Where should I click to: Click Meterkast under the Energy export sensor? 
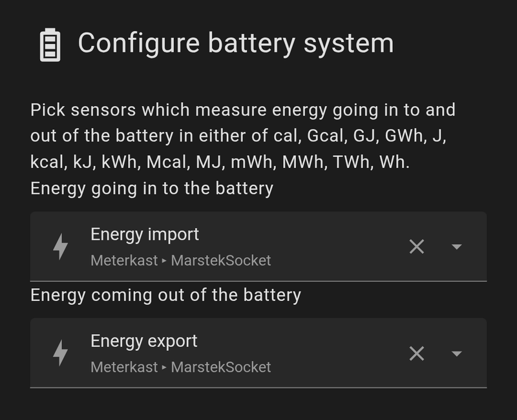point(124,367)
